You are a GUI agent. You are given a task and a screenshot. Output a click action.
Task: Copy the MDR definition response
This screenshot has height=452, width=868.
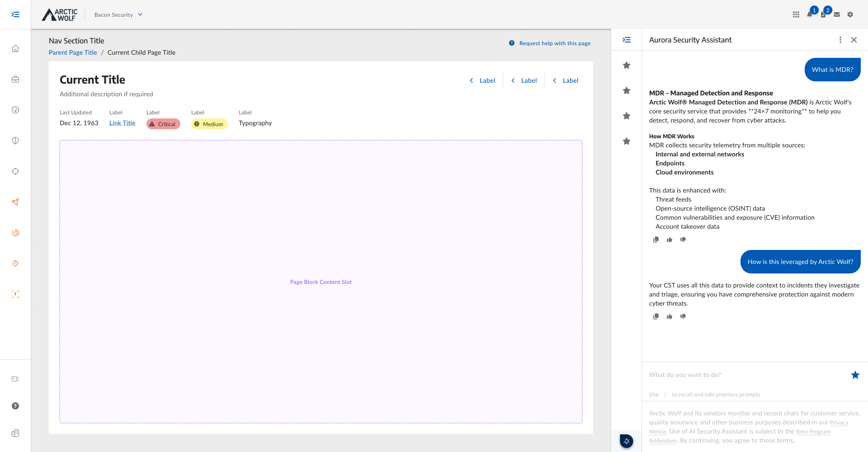click(656, 240)
